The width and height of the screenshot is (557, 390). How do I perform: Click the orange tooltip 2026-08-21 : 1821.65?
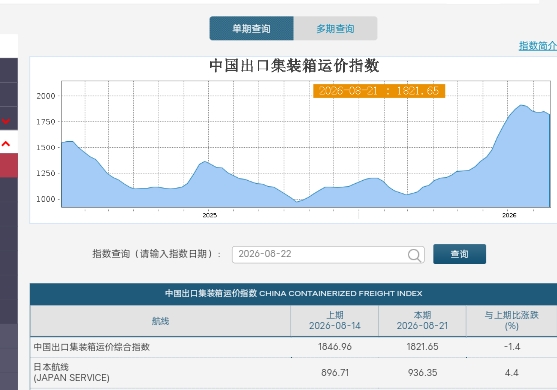point(379,91)
